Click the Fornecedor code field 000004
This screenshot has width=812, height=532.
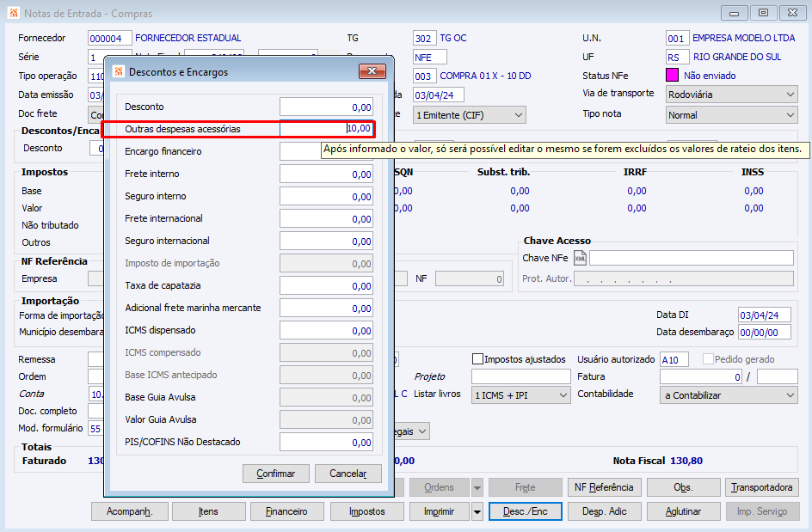tap(110, 39)
